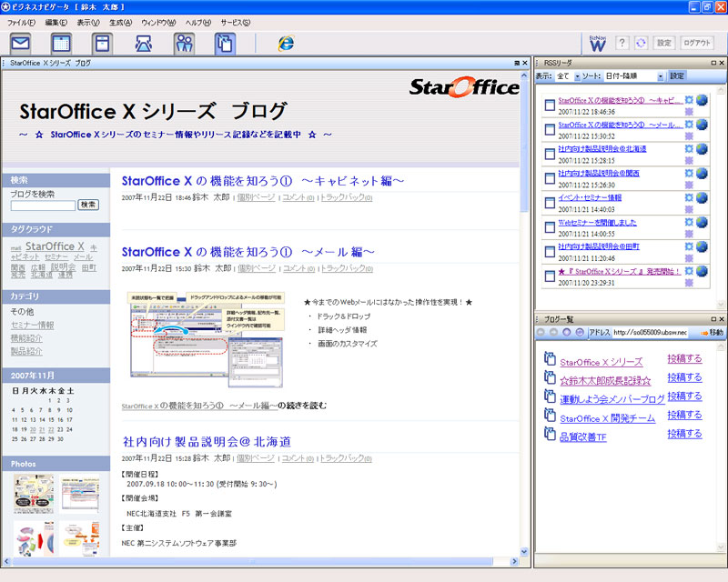
Task: Open the blog documents icon in the toolbar
Action: [225, 44]
